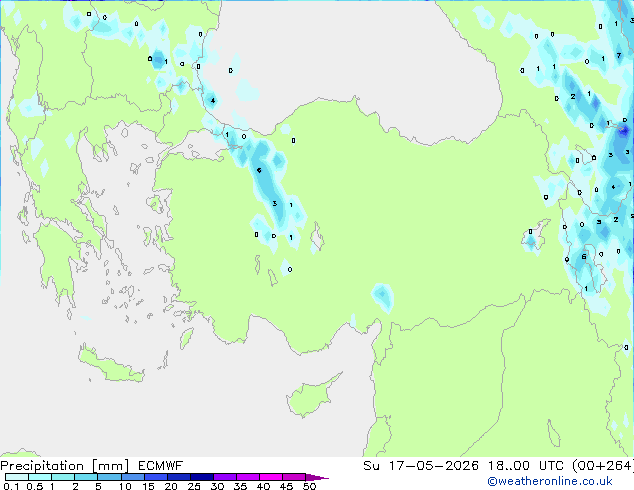Click the legend value label '50'
Image resolution: width=634 pixels, height=490 pixels.
tap(309, 486)
